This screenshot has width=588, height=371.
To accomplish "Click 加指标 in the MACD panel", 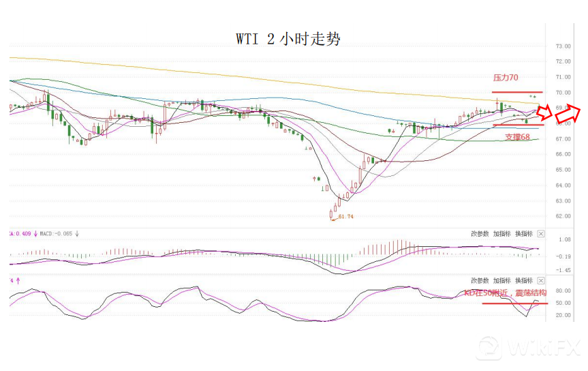I will [501, 233].
